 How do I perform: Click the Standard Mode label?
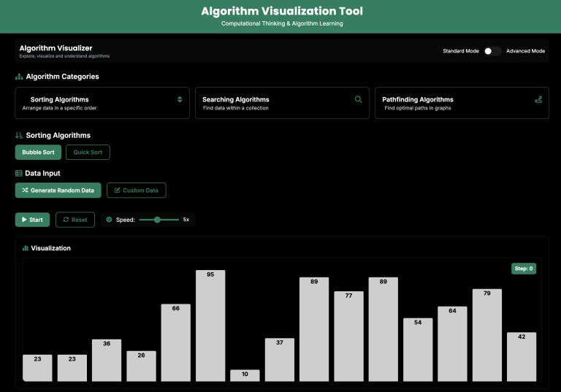click(461, 51)
